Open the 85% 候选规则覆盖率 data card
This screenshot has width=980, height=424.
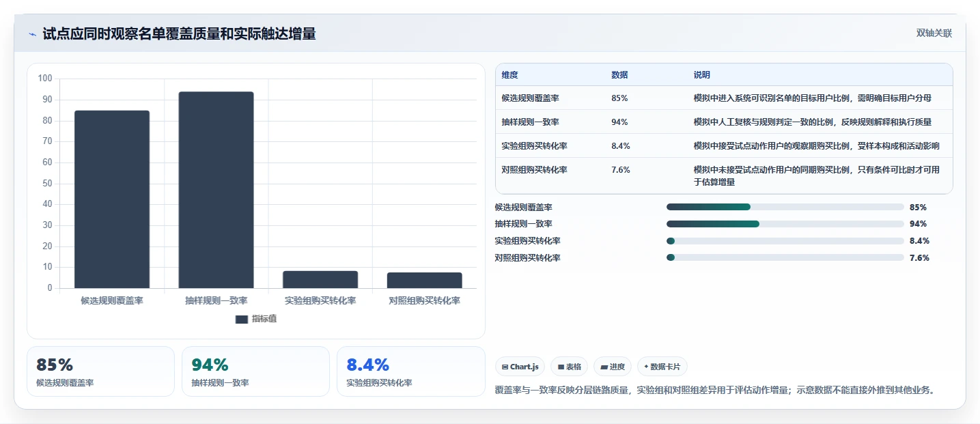101,371
